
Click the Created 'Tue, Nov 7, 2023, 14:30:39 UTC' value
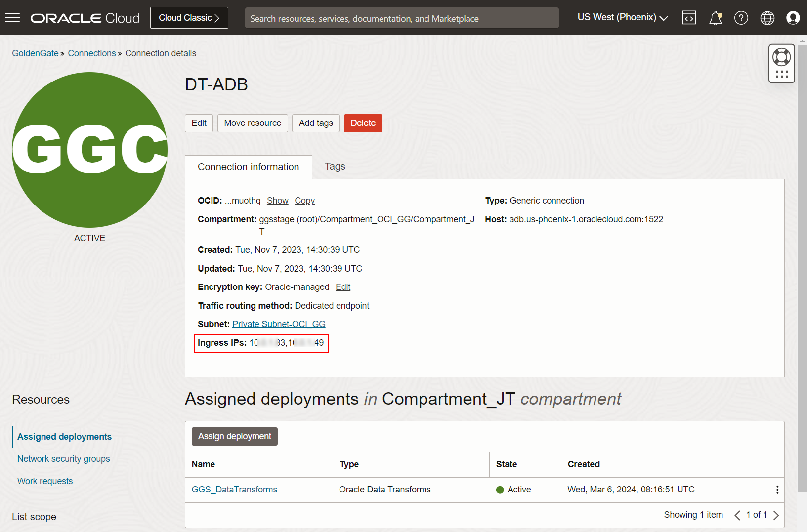click(x=297, y=250)
